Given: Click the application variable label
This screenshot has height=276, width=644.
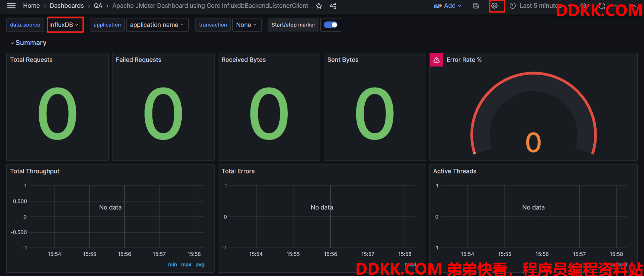Looking at the screenshot, I should pos(107,25).
